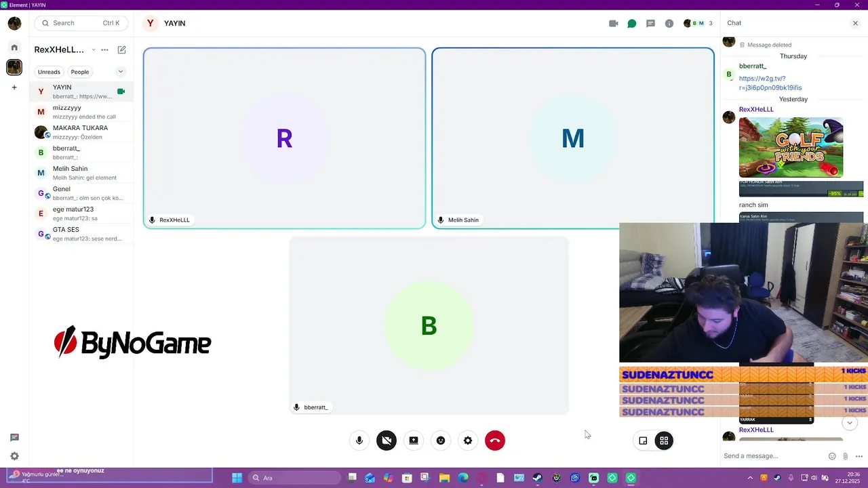Toggle the green chat bubble icon in header
The width and height of the screenshot is (868, 488).
click(632, 23)
